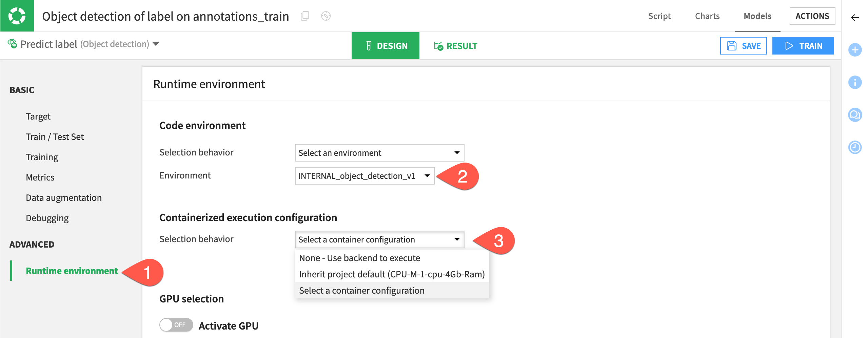Click the copy icon beside analysis title

[305, 16]
